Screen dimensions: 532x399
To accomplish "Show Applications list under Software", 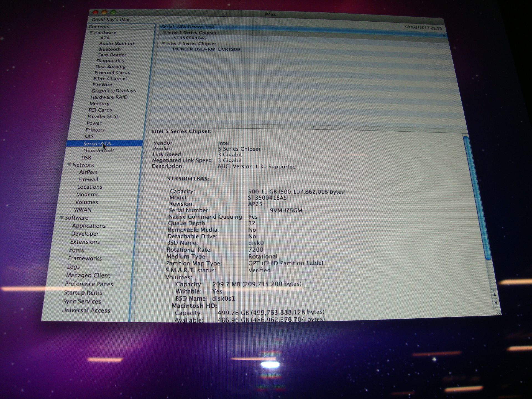I will (89, 226).
